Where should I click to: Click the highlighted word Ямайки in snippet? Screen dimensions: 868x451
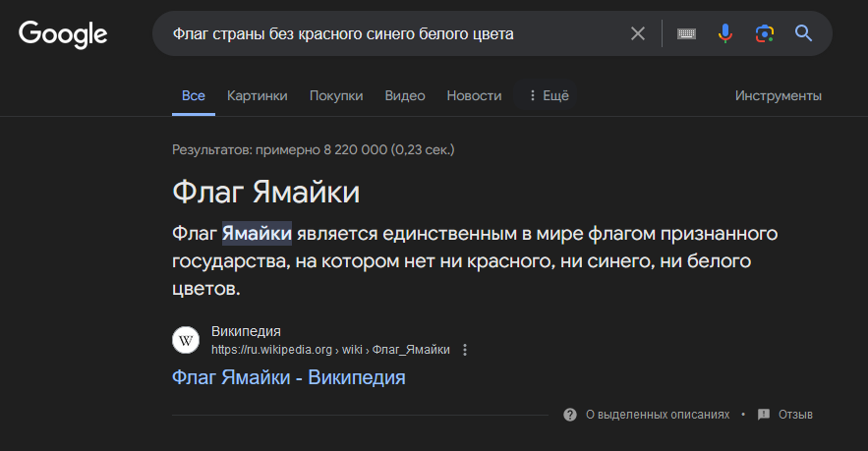(x=257, y=233)
